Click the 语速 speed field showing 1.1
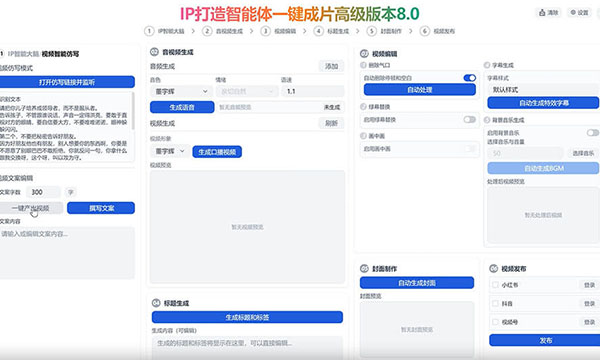The image size is (600, 360). (313, 91)
